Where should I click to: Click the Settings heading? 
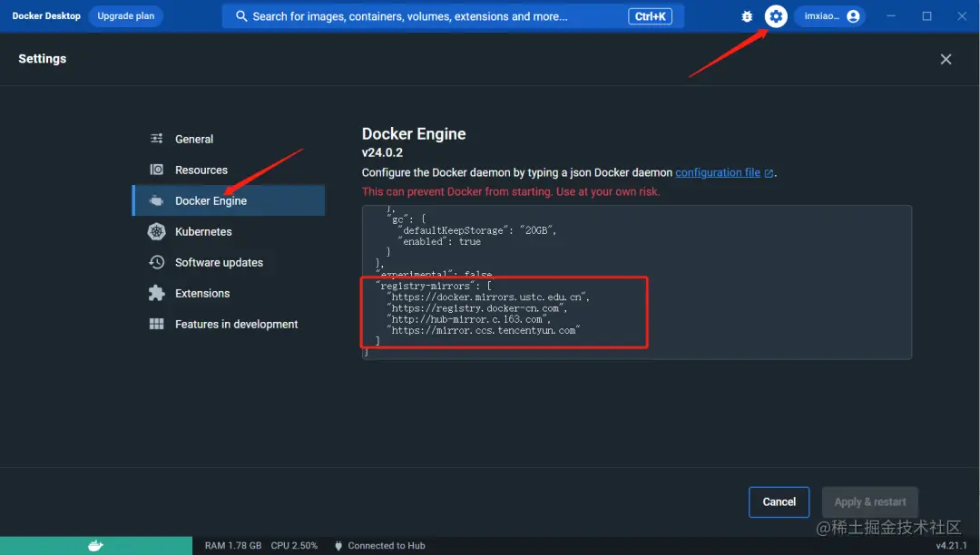(x=42, y=59)
